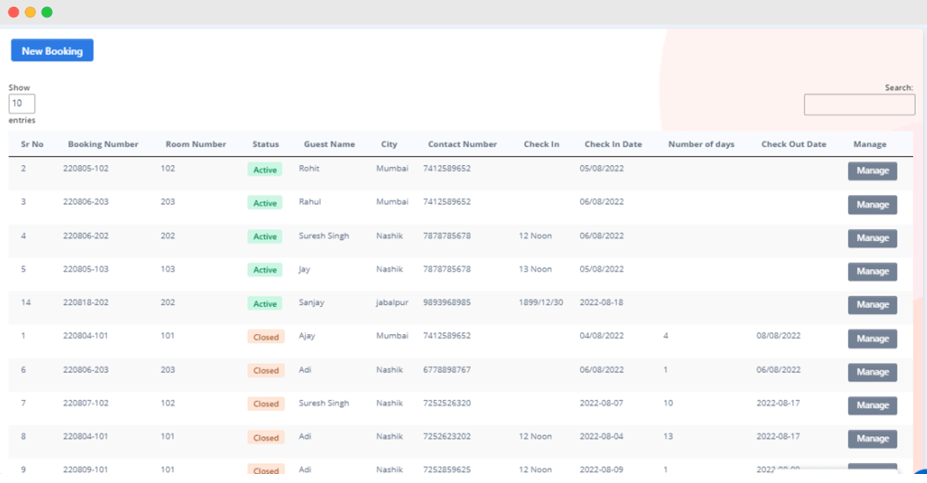
Task: Click Manage for booking 220804-101 of Adi
Action: coord(873,439)
